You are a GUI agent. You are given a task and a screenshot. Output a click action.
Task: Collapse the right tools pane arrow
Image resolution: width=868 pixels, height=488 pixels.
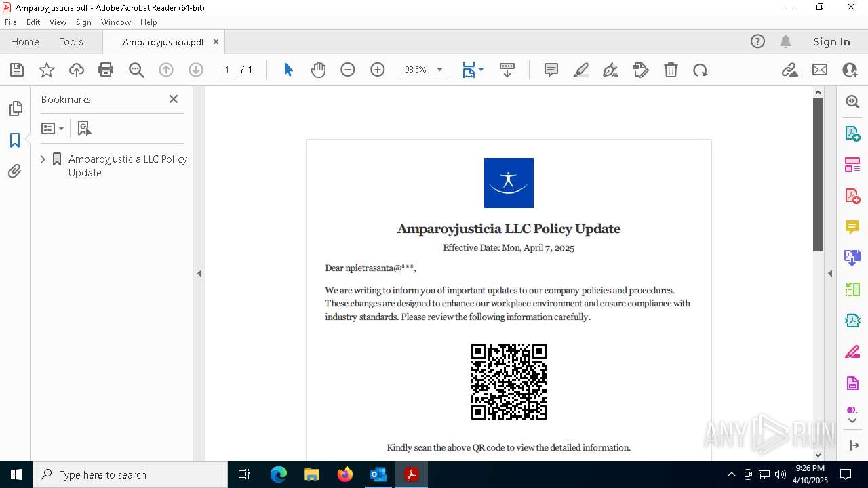830,274
